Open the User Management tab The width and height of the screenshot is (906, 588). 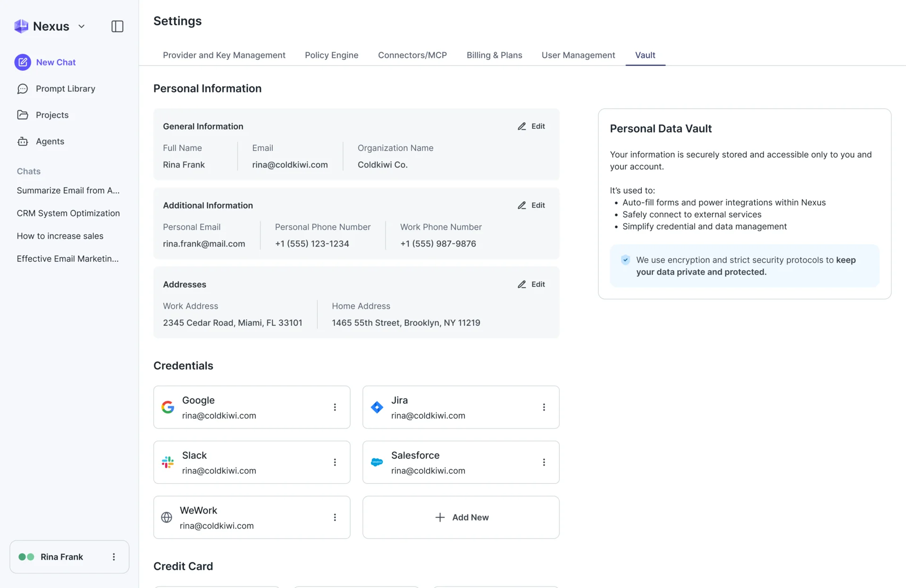[x=579, y=55]
